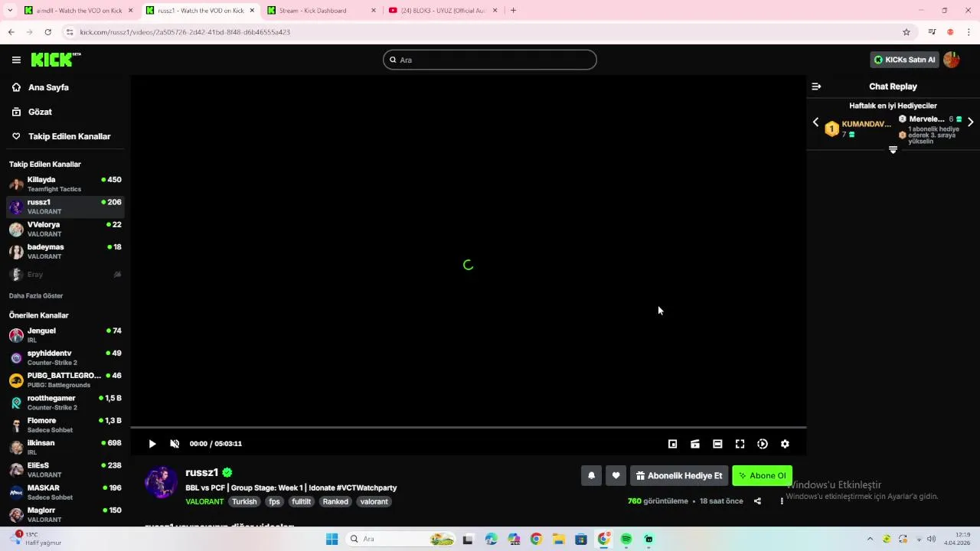This screenshot has width=980, height=551.
Task: Play the VOD video
Action: pos(152,444)
